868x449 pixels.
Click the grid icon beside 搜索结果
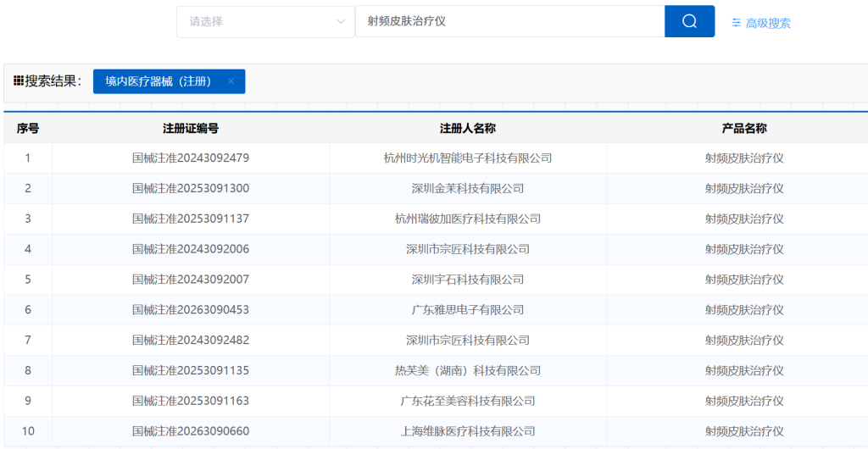(x=18, y=81)
